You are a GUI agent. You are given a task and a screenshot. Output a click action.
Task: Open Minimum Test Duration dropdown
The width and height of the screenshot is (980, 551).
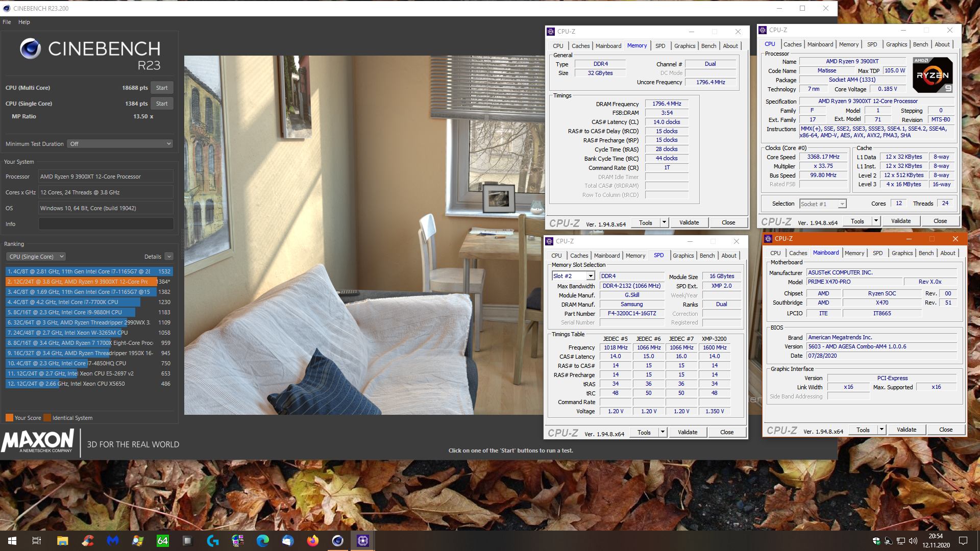[120, 144]
